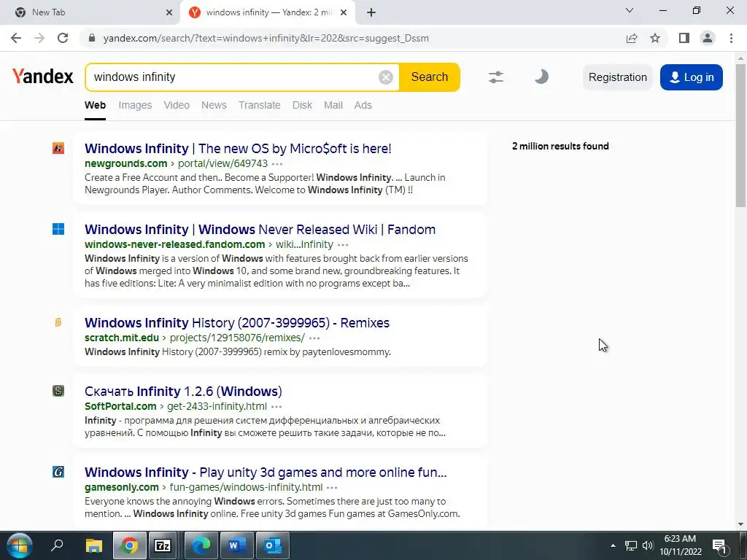Click the URL in the address bar

click(266, 38)
